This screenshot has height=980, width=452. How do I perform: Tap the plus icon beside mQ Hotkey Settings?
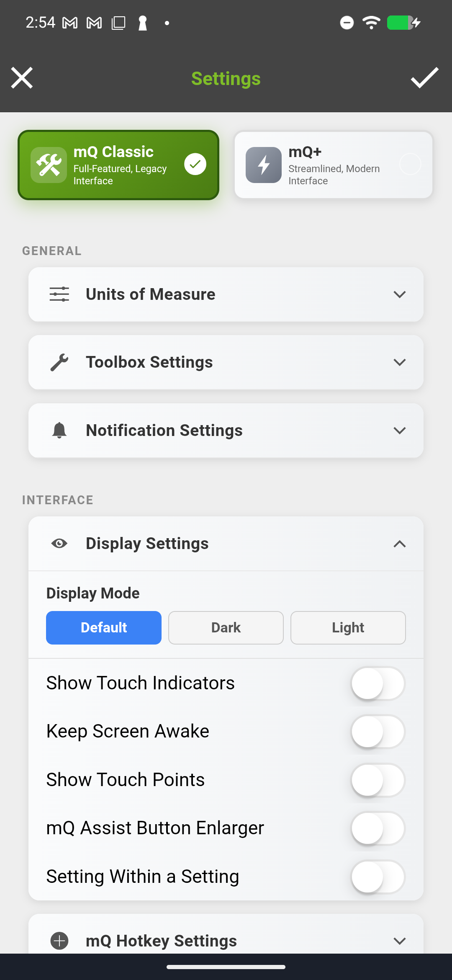[59, 941]
